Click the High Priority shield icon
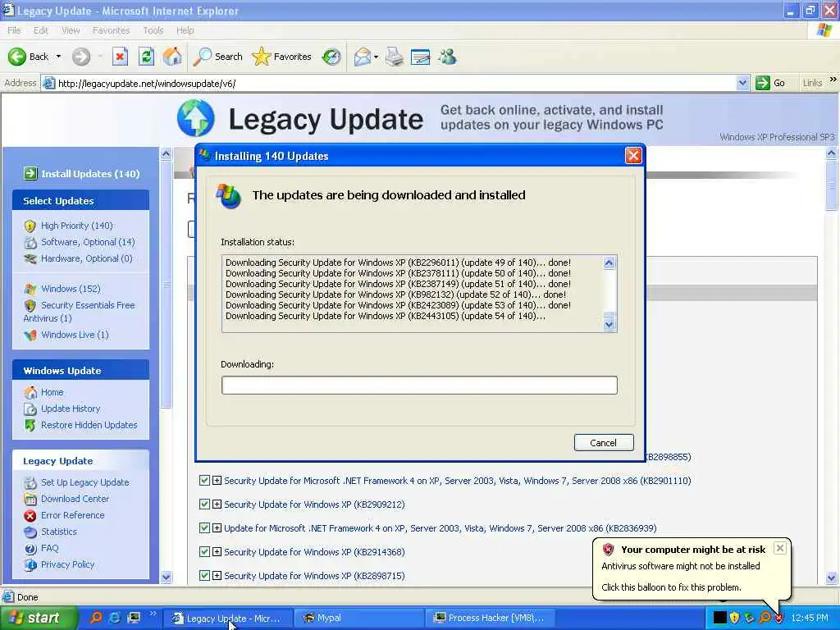Viewport: 840px width, 630px height. tap(30, 226)
